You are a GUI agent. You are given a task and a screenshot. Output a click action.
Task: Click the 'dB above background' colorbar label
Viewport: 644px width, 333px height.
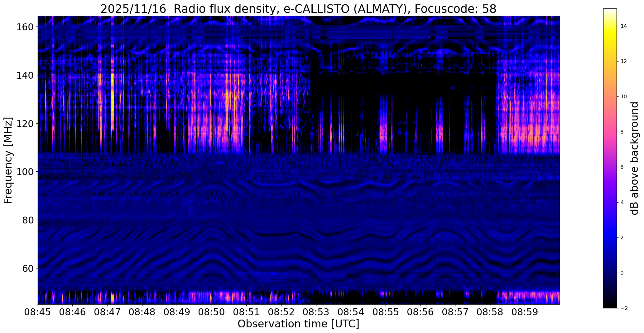[634, 158]
